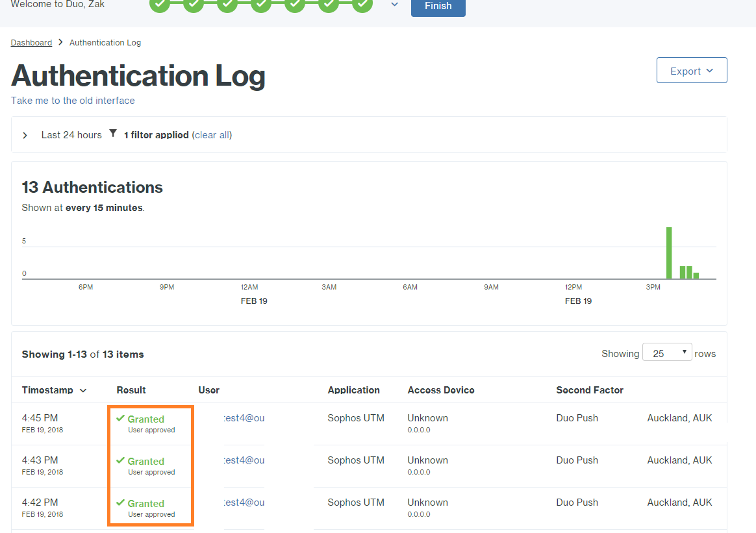Click the Application column header
The image size is (756, 533).
353,390
